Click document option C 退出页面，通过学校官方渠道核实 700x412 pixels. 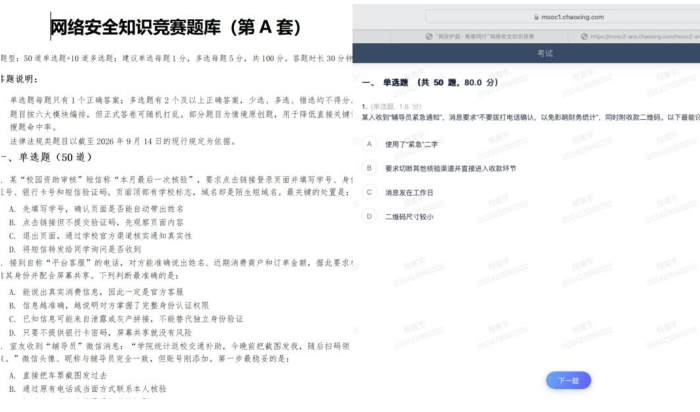100,236
